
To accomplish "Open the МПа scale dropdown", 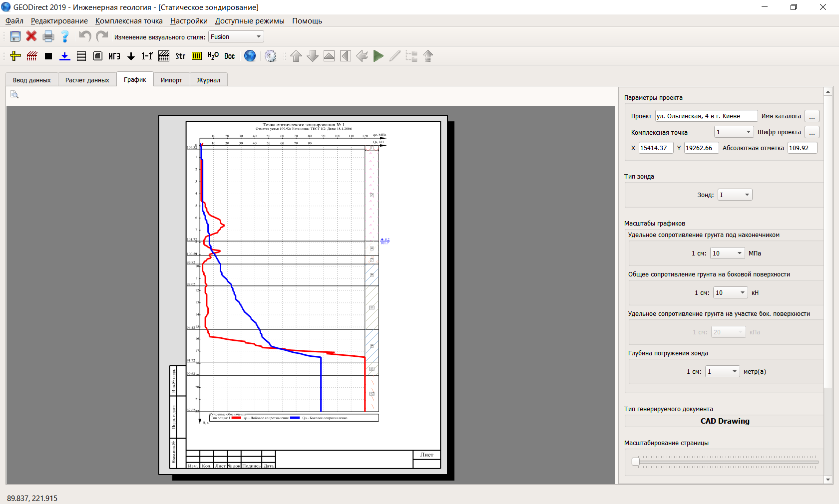I will click(x=728, y=253).
